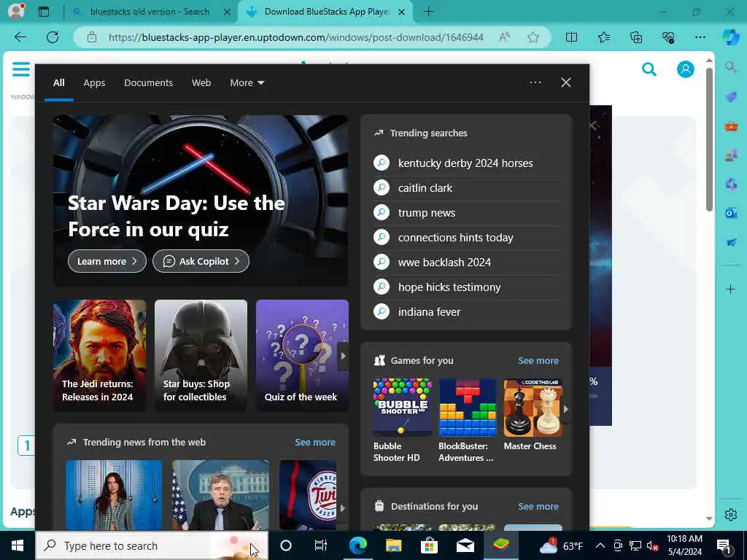The image size is (747, 560).
Task: Switch to Documents search tab
Action: [x=148, y=83]
